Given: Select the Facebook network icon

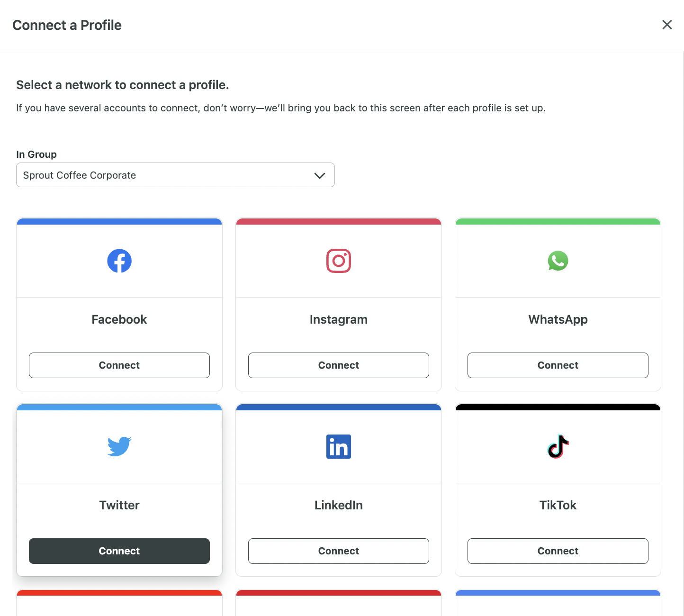Looking at the screenshot, I should [119, 261].
